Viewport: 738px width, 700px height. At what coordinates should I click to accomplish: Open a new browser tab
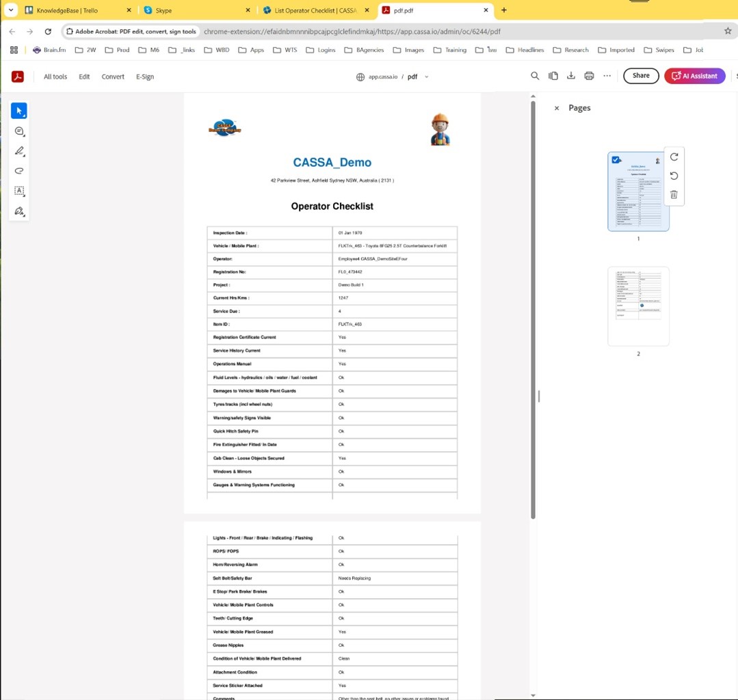(x=503, y=10)
